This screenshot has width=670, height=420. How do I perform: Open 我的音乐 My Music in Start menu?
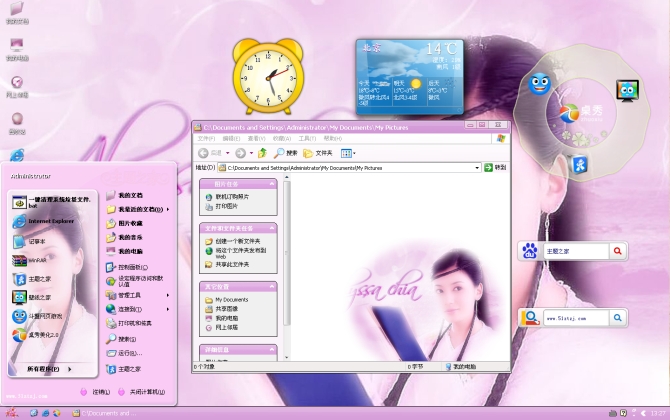pyautogui.click(x=124, y=237)
